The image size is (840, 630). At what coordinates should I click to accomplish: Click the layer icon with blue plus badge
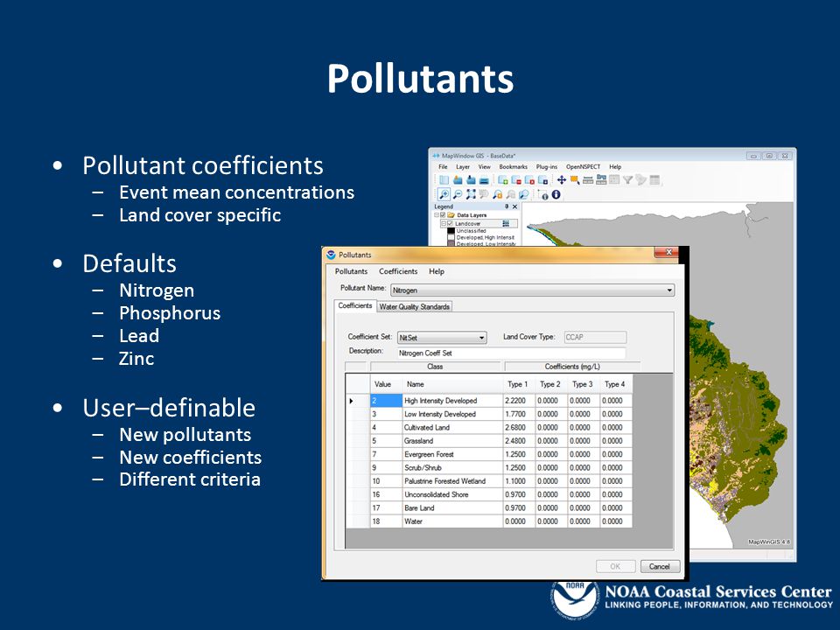[542, 180]
